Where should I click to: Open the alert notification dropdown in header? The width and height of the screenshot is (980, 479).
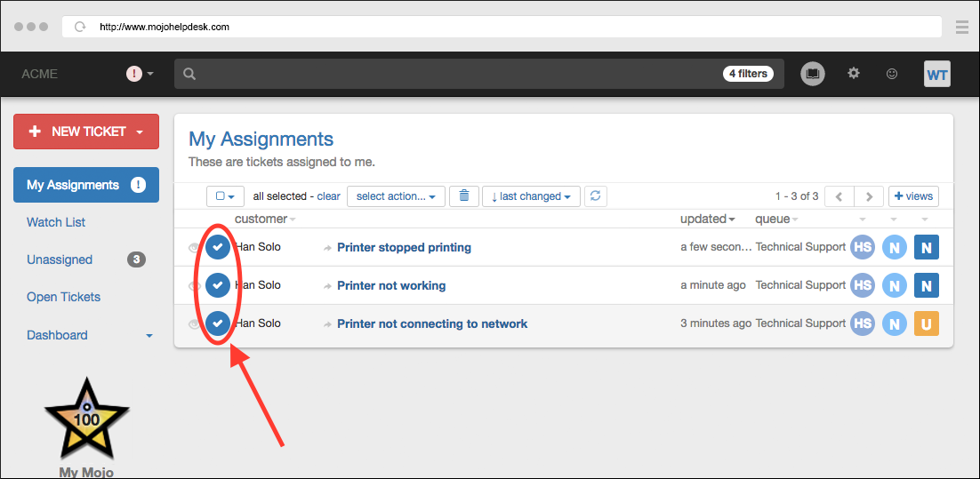[140, 74]
